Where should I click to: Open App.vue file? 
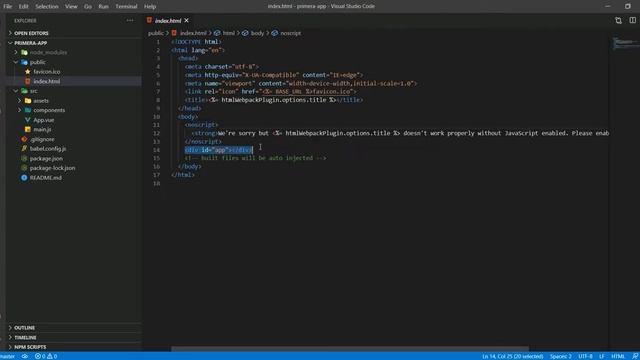(x=44, y=120)
